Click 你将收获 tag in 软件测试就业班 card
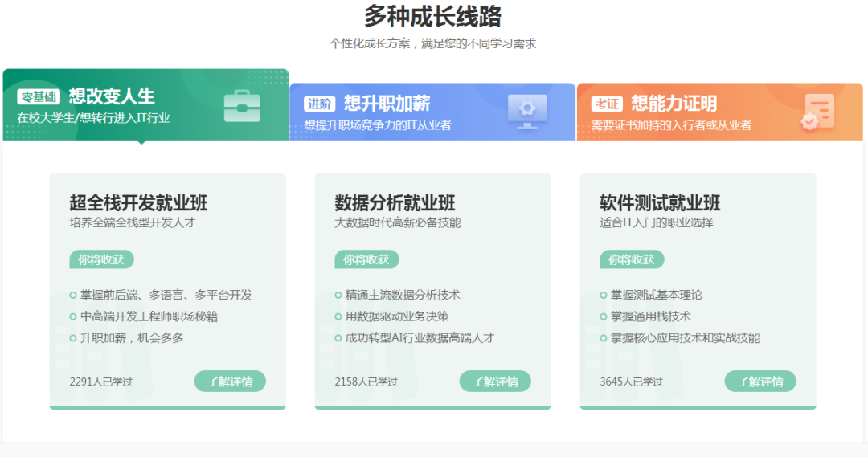Viewport: 868px width, 457px height. point(632,259)
